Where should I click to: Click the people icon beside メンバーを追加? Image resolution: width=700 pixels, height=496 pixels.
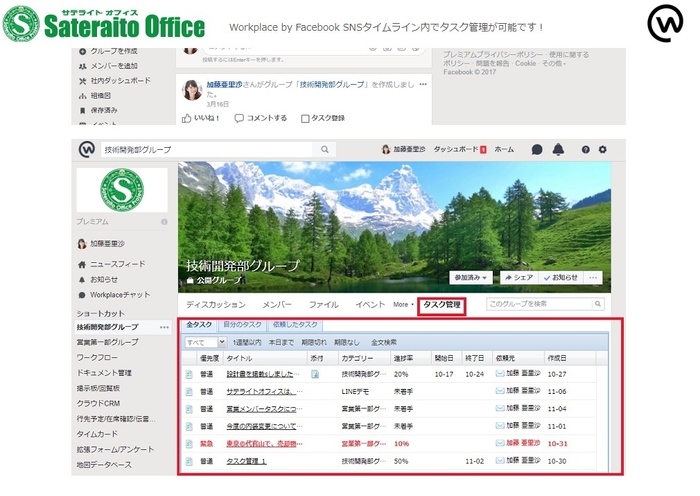(82, 66)
